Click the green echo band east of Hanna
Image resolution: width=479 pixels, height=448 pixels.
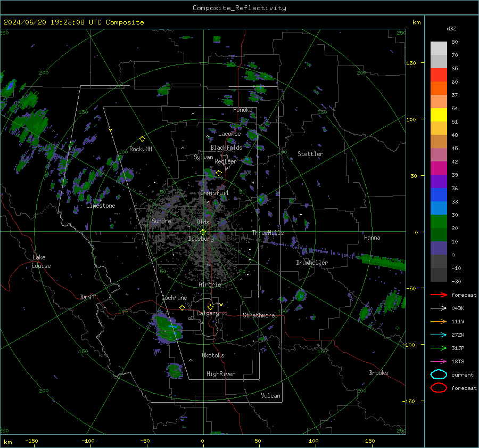383,262
